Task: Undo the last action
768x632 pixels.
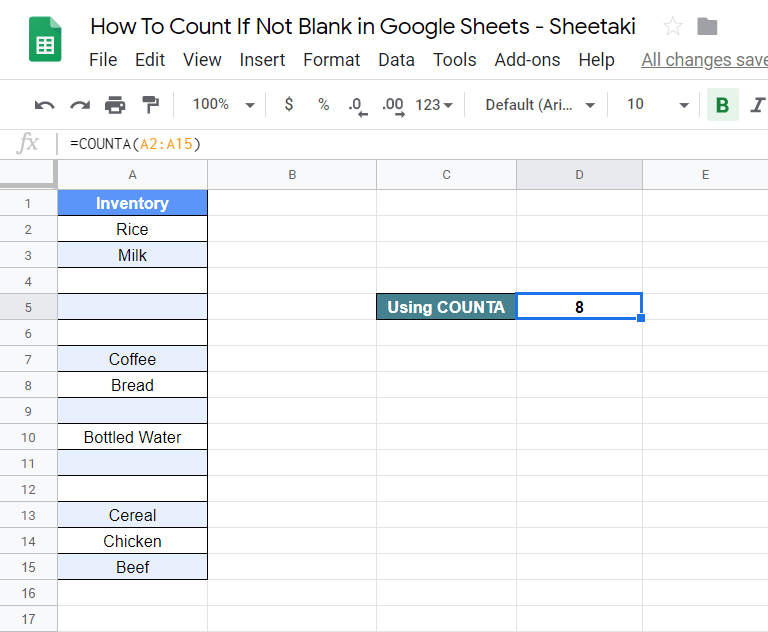Action: pos(45,105)
